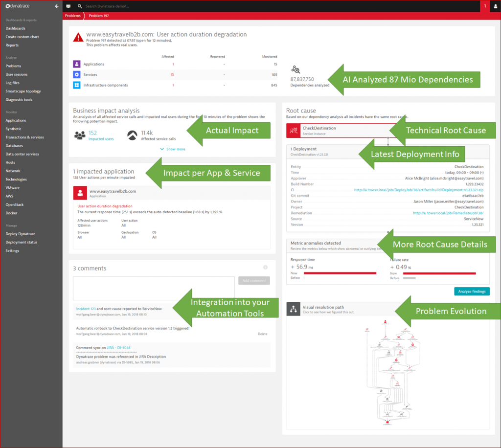Click the Analyze findings button
This screenshot has height=448, width=501.
tap(472, 291)
